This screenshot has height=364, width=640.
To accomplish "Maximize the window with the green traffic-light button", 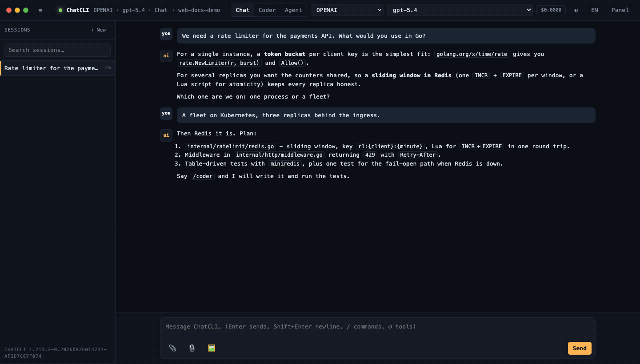I will [26, 10].
